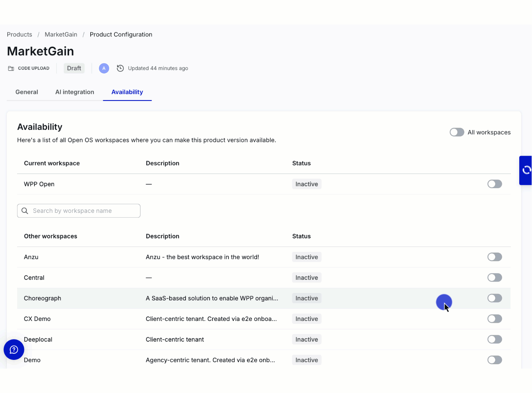532x393 pixels.
Task: Switch on the CX Demo toggle
Action: tap(495, 319)
